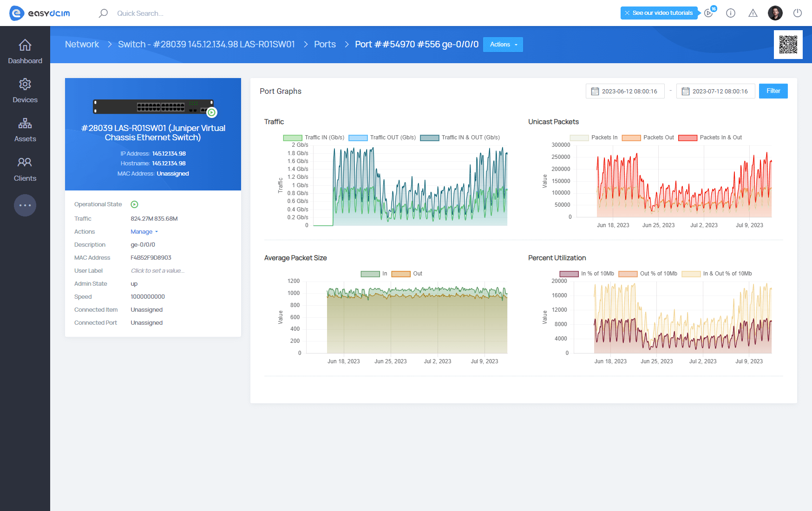This screenshot has width=812, height=511.
Task: Toggle In & Out % of 10Mb legend
Action: [717, 274]
